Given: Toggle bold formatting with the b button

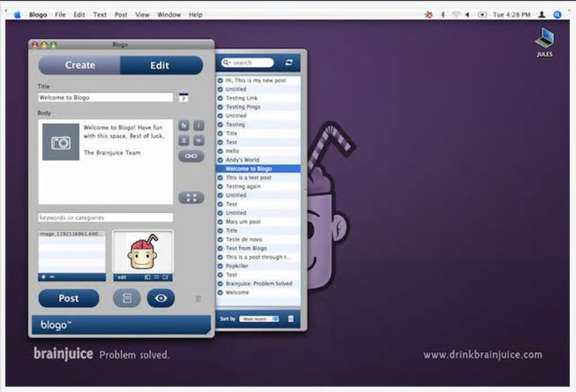Looking at the screenshot, I should [184, 125].
